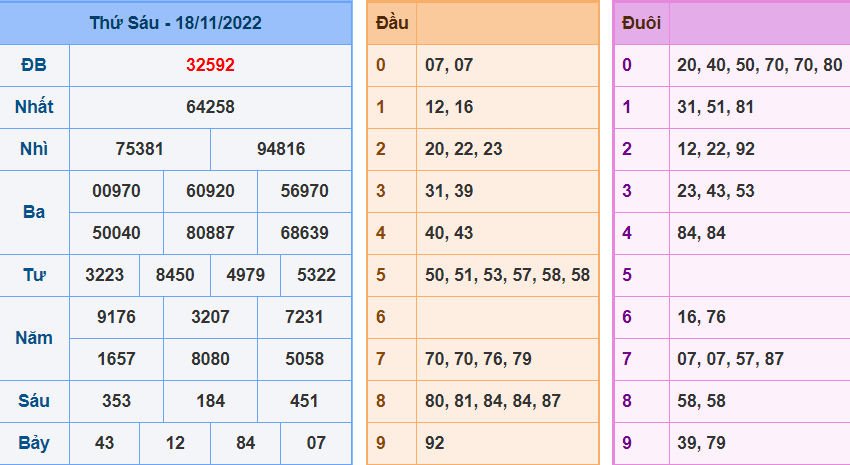The width and height of the screenshot is (850, 465).
Task: Select Đuôi 1 values 31, 51, 81
Action: [716, 107]
